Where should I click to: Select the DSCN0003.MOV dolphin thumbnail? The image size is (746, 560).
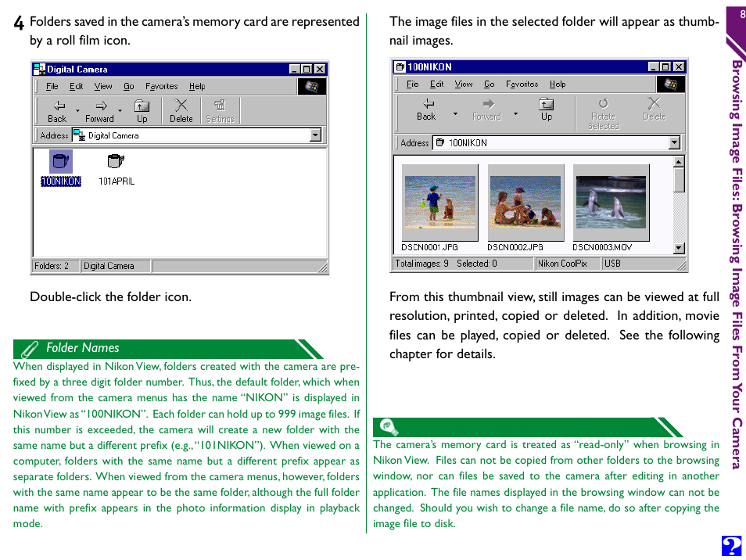tap(611, 202)
